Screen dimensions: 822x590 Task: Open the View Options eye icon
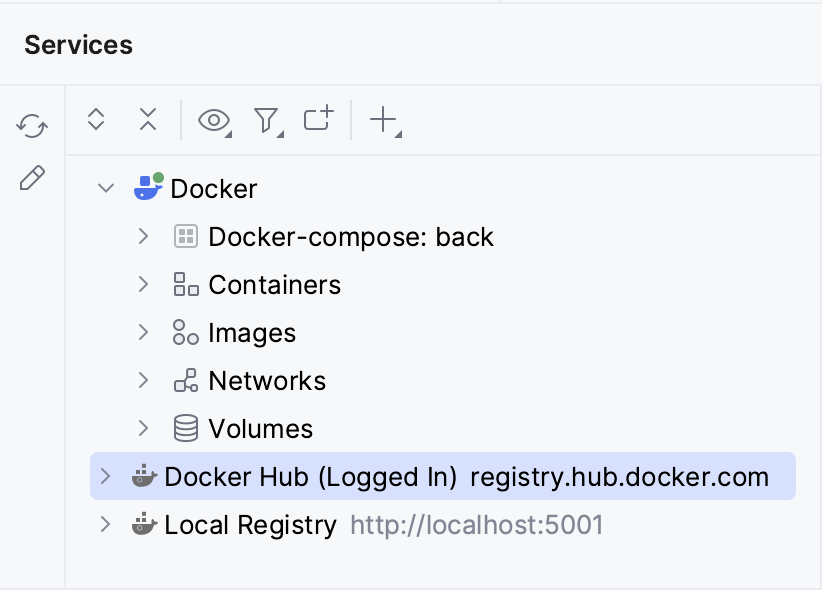pyautogui.click(x=212, y=119)
